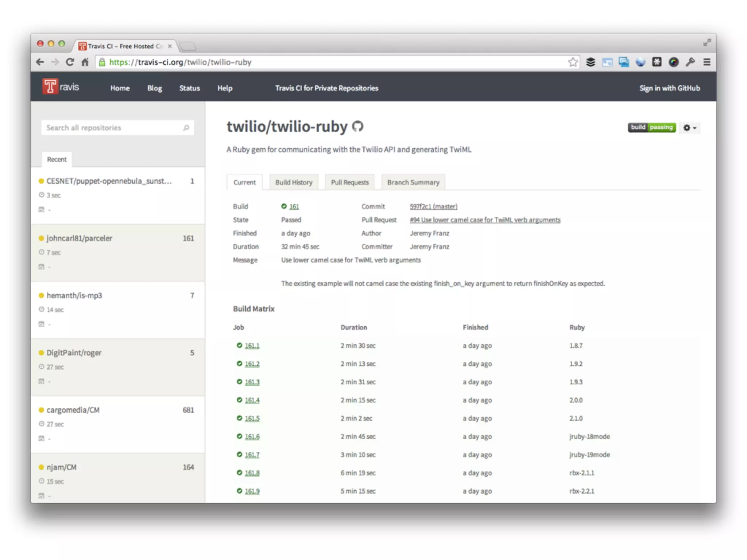Screen dimensions: 747x560
Task: Open the Blog menu item
Action: click(x=154, y=88)
